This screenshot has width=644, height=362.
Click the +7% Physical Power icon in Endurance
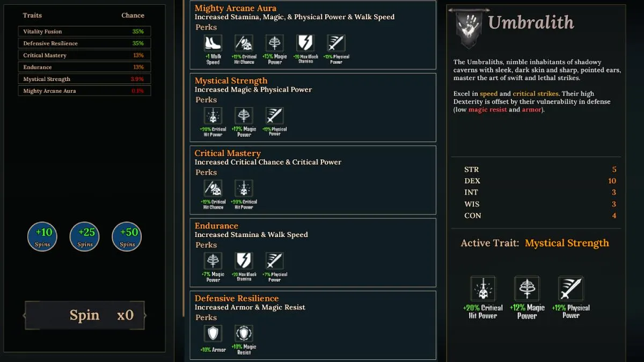pos(275,261)
